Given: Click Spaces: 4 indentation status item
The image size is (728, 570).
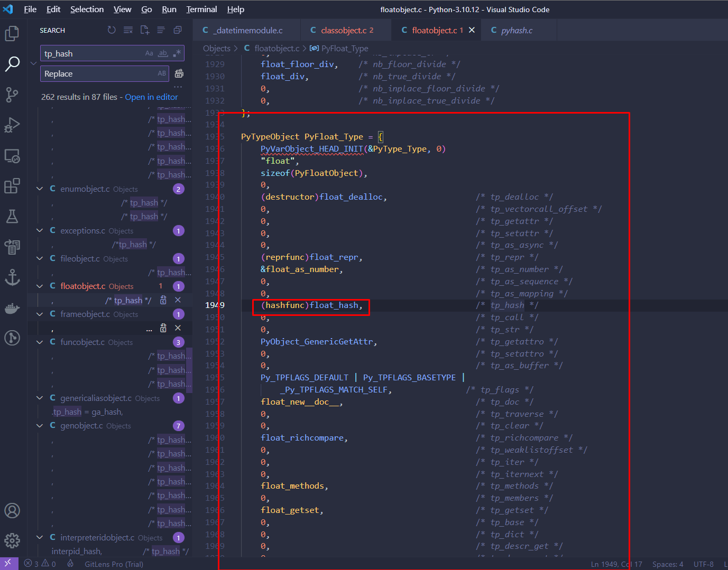Looking at the screenshot, I should [x=668, y=564].
